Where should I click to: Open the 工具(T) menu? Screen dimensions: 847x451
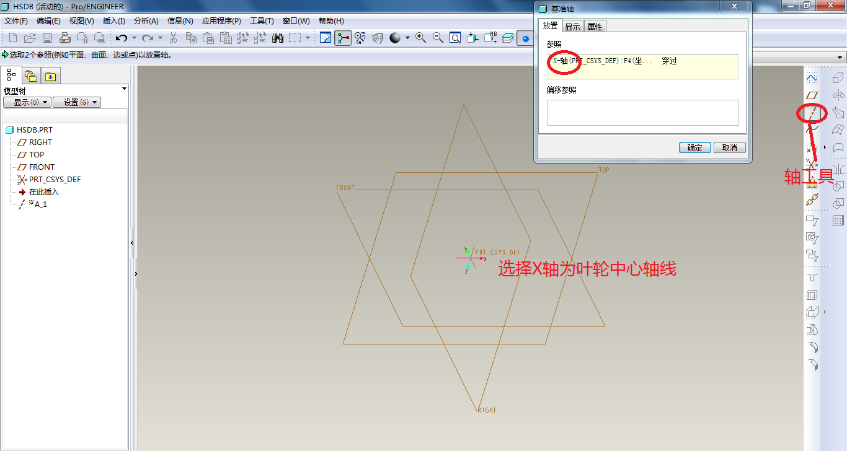[261, 21]
